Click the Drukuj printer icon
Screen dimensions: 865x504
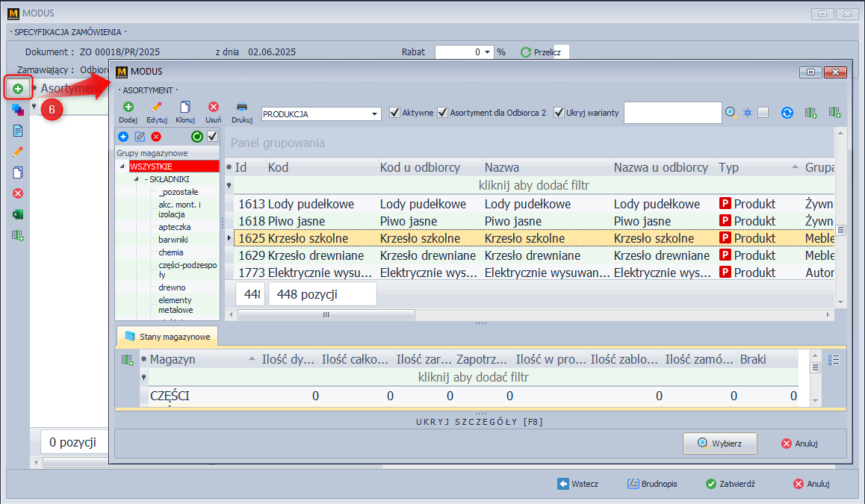[x=241, y=108]
